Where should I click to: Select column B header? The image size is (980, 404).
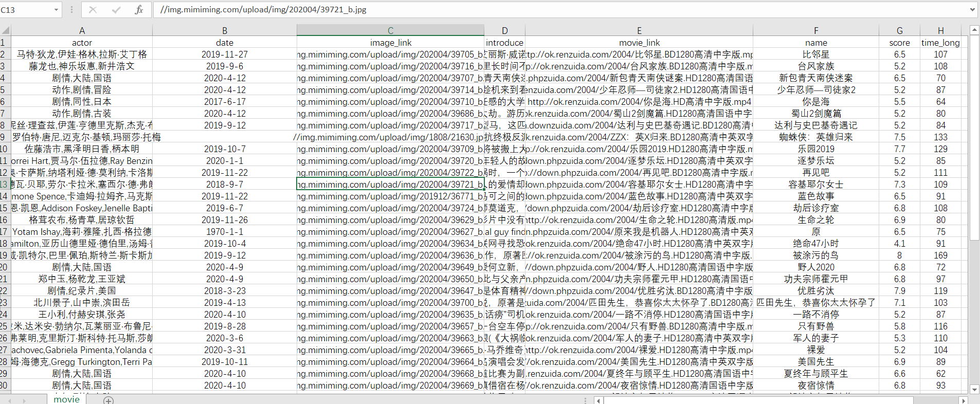[225, 30]
